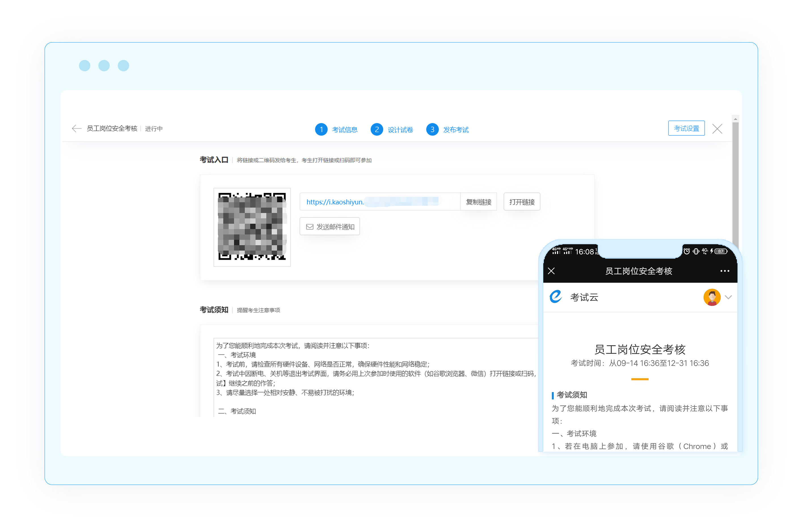Click the vertical scrollbar on right
Screen dimensions: 803x532
point(736,183)
